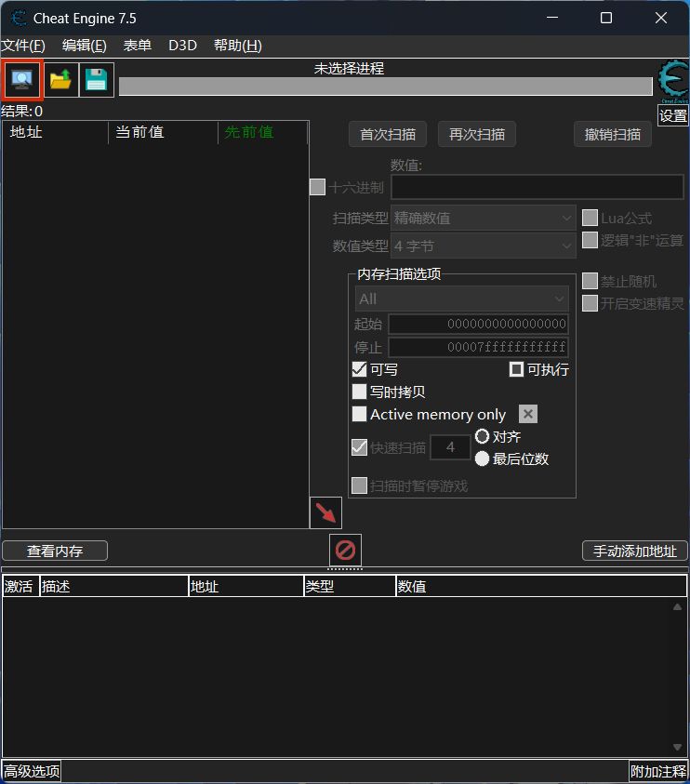
Task: Enable the 开启变速精灵 checkbox
Action: [x=590, y=303]
